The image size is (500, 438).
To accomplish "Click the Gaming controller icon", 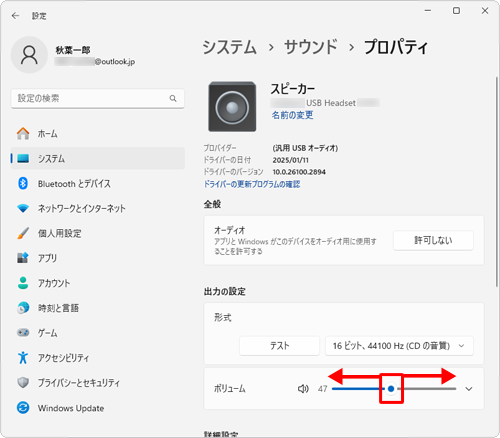I will tap(23, 333).
